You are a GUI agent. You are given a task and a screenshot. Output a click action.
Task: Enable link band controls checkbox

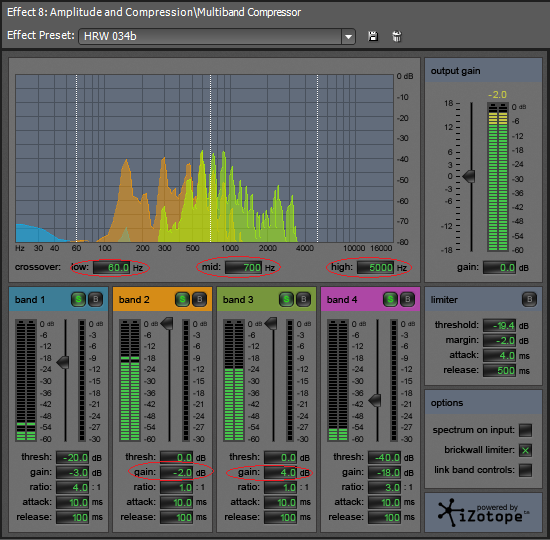(525, 470)
